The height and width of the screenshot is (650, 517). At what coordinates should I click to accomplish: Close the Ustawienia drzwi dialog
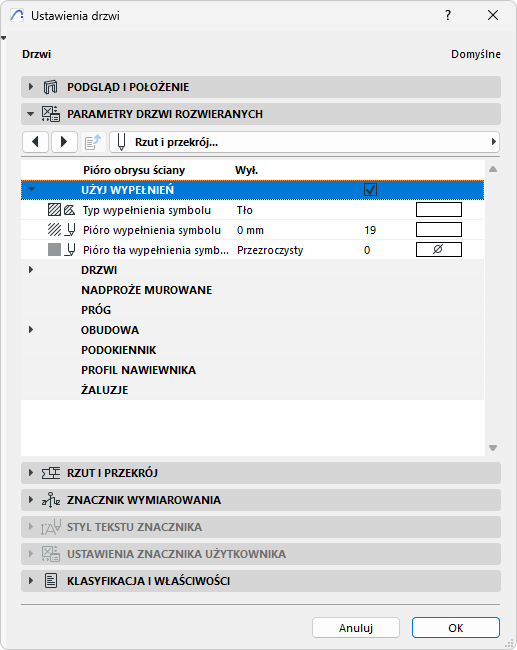pos(493,15)
